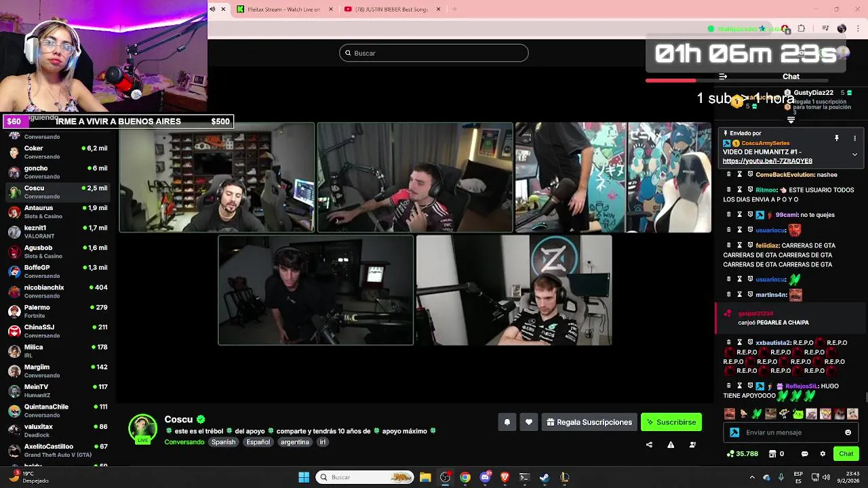Open browser extensions puzzle icon
This screenshot has width=868, height=488.
802,28
